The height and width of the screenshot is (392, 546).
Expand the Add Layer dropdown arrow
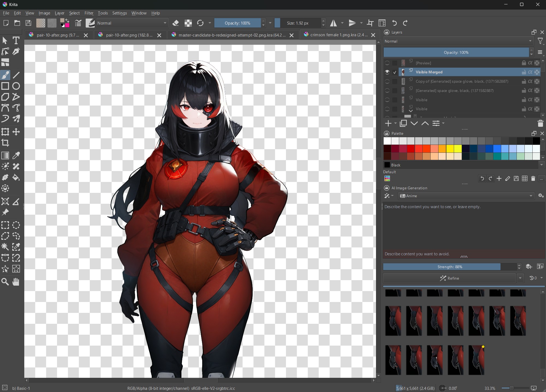pyautogui.click(x=395, y=124)
